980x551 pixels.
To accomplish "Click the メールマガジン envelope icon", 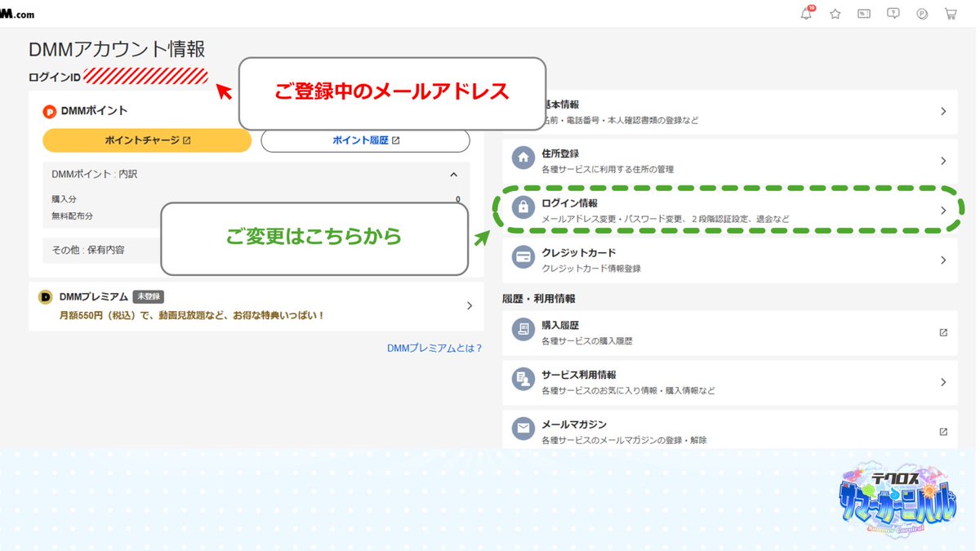I will click(x=523, y=429).
